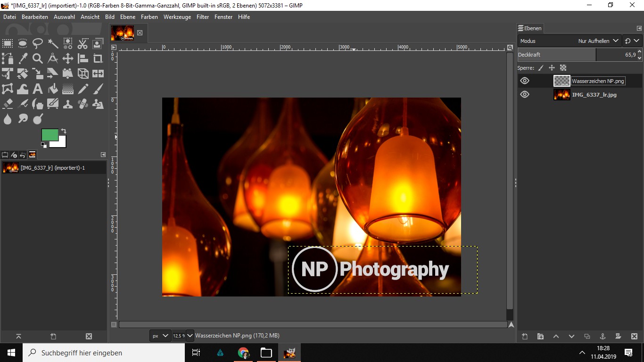Screen dimensions: 644x362
Task: Open the Filter menu
Action: click(x=203, y=17)
